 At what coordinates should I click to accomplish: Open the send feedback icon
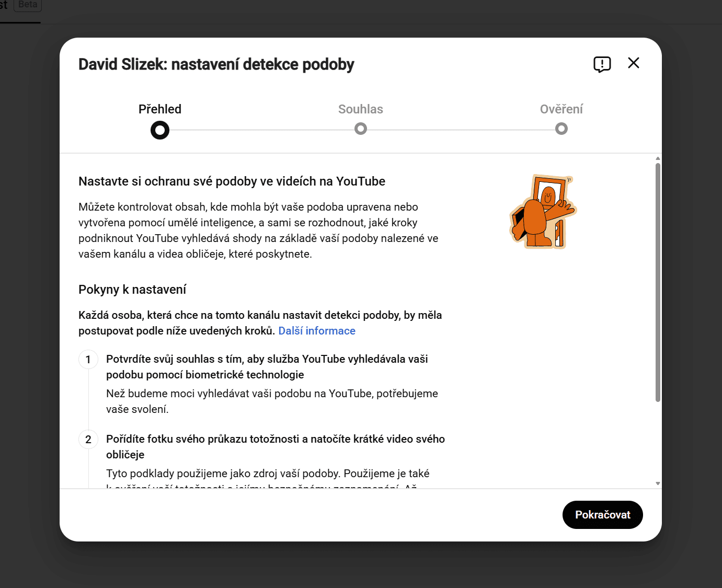pyautogui.click(x=602, y=64)
